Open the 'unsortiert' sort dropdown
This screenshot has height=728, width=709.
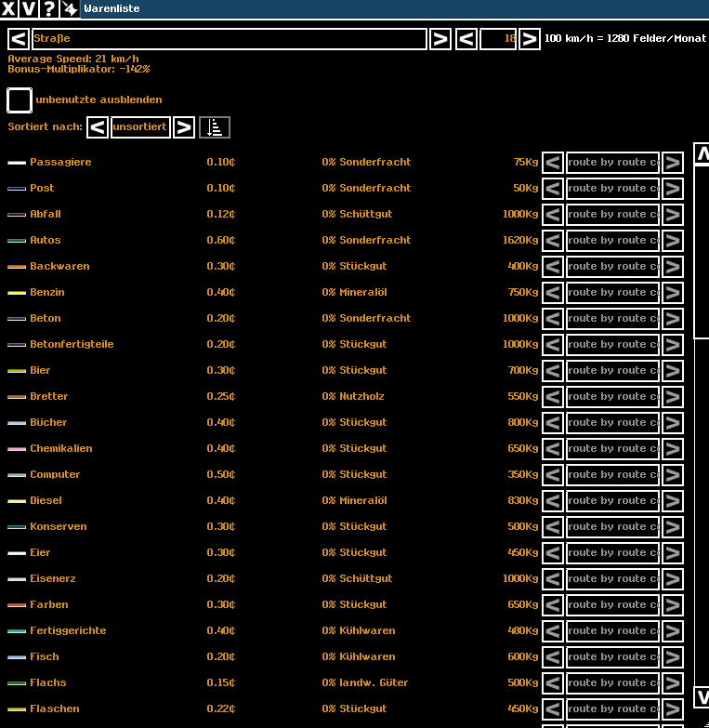[140, 127]
